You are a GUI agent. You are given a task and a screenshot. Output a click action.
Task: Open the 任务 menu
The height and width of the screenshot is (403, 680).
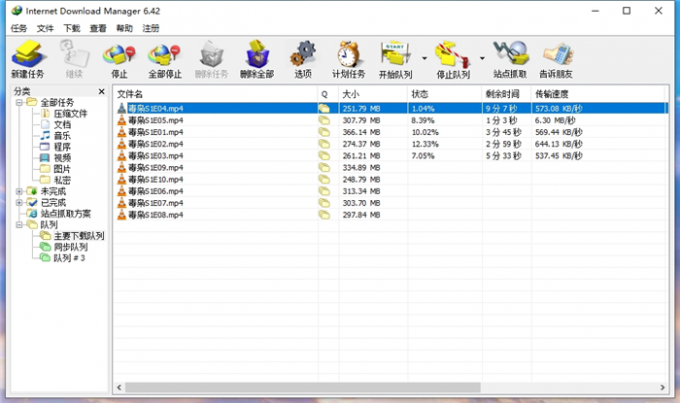click(x=19, y=29)
